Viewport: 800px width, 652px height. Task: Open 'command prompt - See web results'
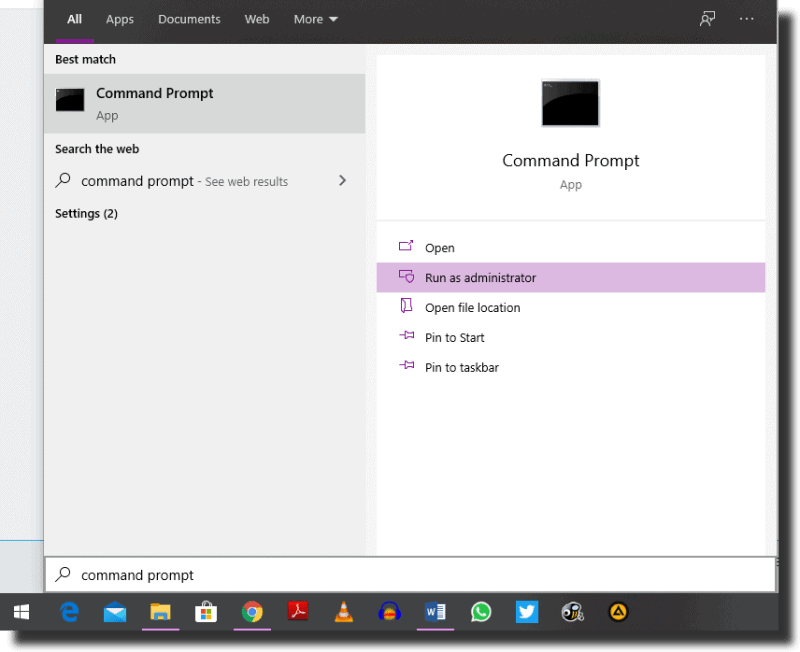point(205,181)
